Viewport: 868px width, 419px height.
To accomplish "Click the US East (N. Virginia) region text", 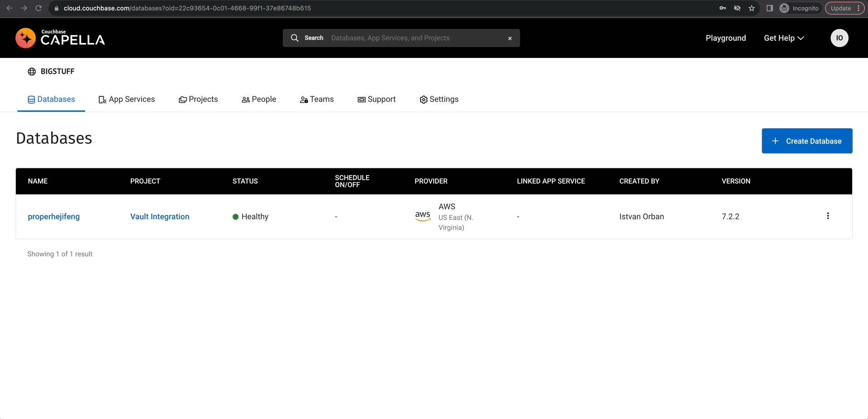I will pyautogui.click(x=456, y=222).
